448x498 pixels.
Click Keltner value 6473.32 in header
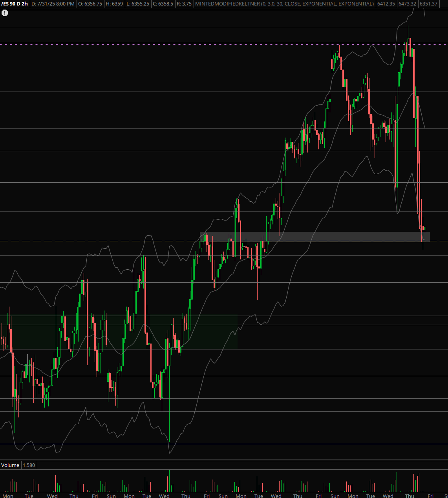point(407,4)
